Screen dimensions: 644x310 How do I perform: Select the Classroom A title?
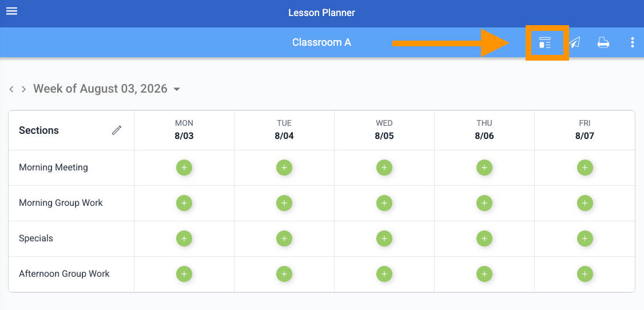point(321,42)
